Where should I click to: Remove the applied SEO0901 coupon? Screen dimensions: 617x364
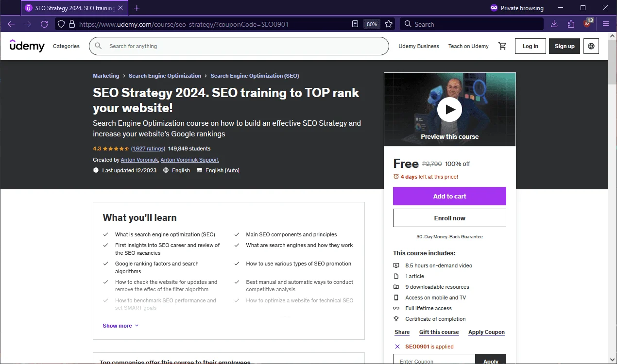click(397, 347)
